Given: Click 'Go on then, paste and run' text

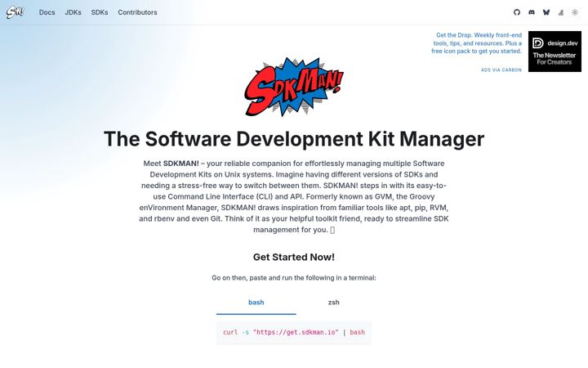Looking at the screenshot, I should tap(294, 278).
